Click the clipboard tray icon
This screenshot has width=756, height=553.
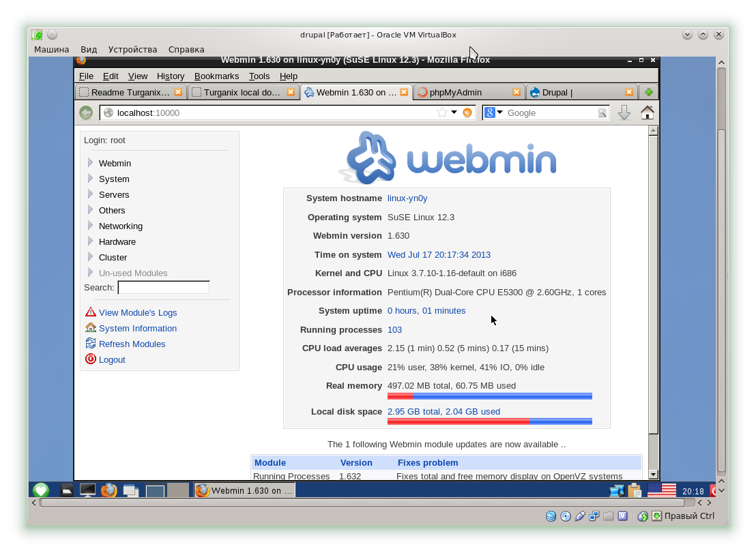pos(635,490)
